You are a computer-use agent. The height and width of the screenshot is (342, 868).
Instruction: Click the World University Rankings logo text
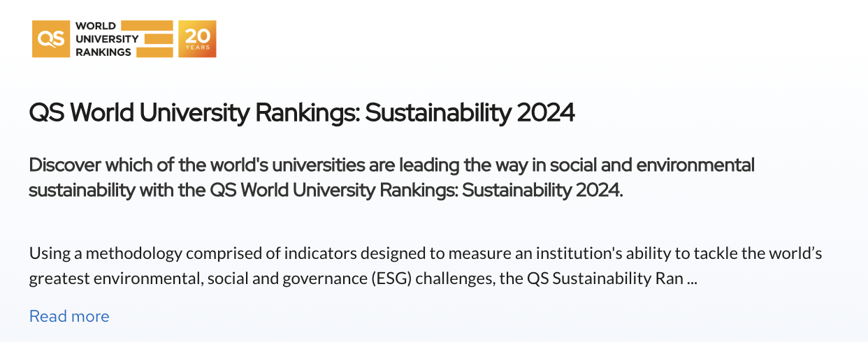pos(107,39)
